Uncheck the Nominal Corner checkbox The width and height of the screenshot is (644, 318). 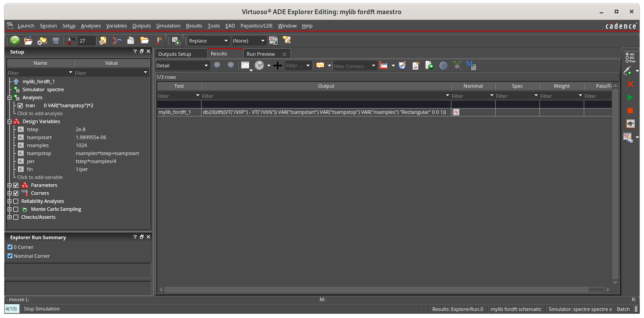click(x=10, y=256)
